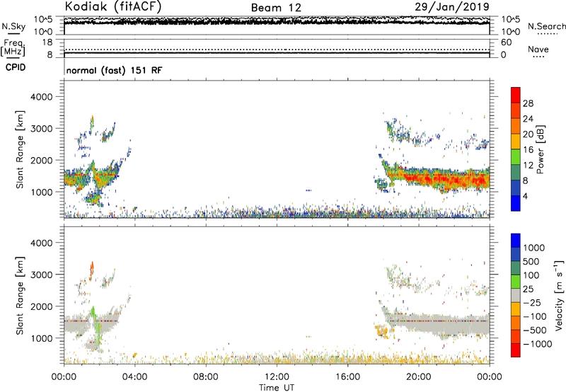Click the '18' tick on the frequency axis
This screenshot has width=566, height=392.
point(47,42)
